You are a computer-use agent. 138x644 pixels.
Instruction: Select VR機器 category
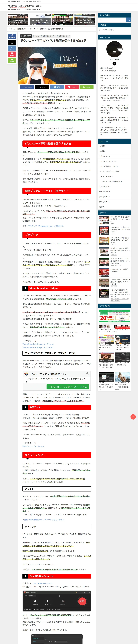tap(114, 151)
